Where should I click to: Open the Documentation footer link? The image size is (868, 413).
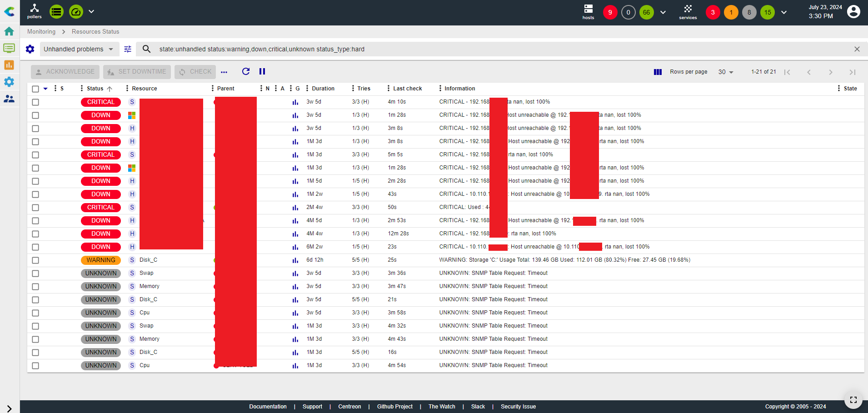(268, 407)
